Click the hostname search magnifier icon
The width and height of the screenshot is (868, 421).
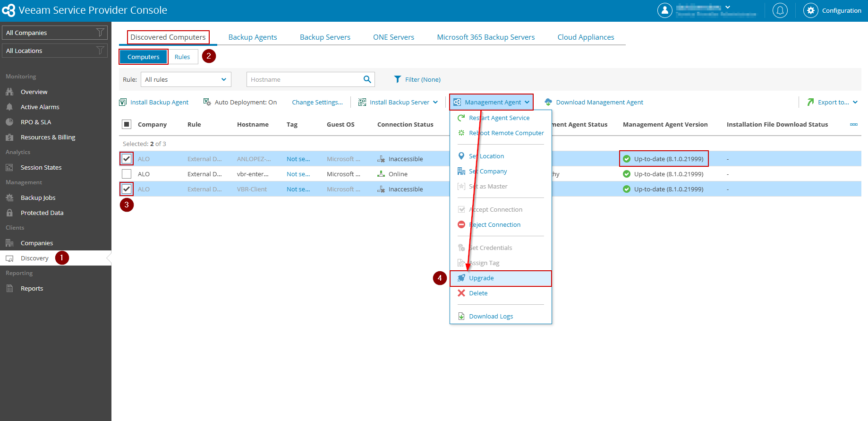367,79
